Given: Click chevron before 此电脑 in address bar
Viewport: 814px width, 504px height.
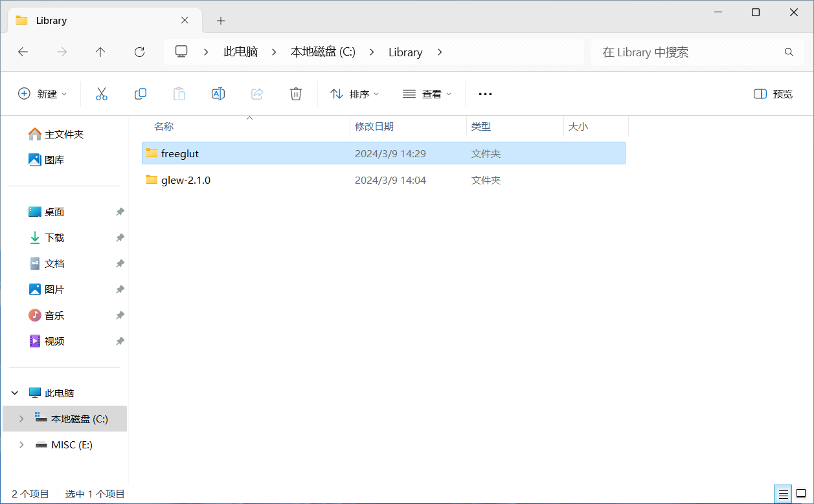Looking at the screenshot, I should [x=207, y=52].
